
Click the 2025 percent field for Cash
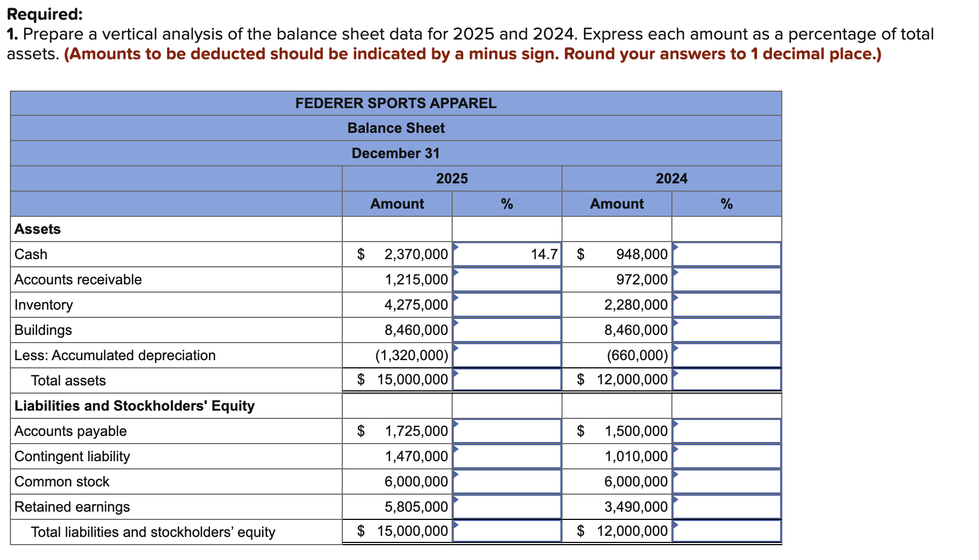pos(507,254)
